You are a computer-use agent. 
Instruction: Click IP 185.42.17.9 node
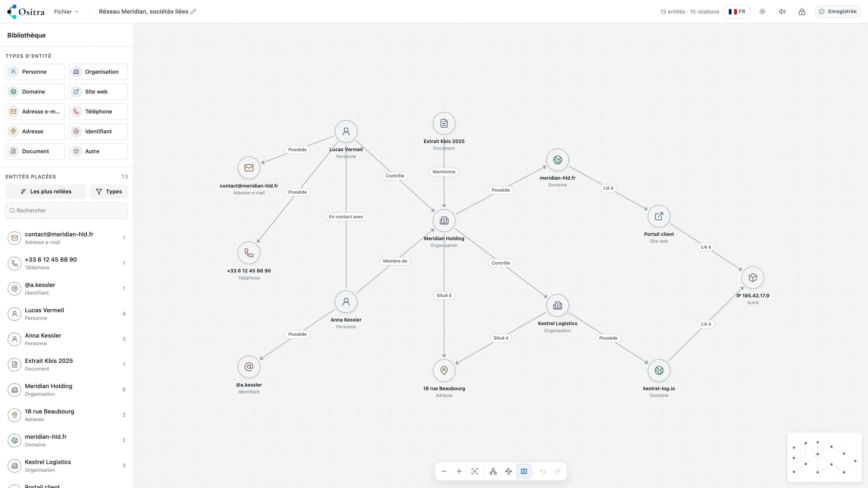[x=753, y=277]
